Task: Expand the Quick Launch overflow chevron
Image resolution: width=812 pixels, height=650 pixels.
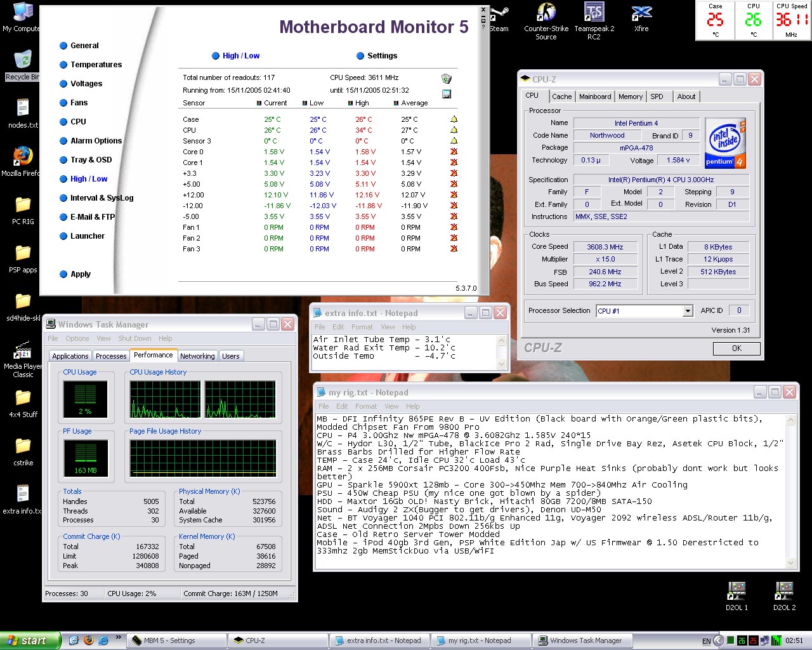Action: click(119, 637)
